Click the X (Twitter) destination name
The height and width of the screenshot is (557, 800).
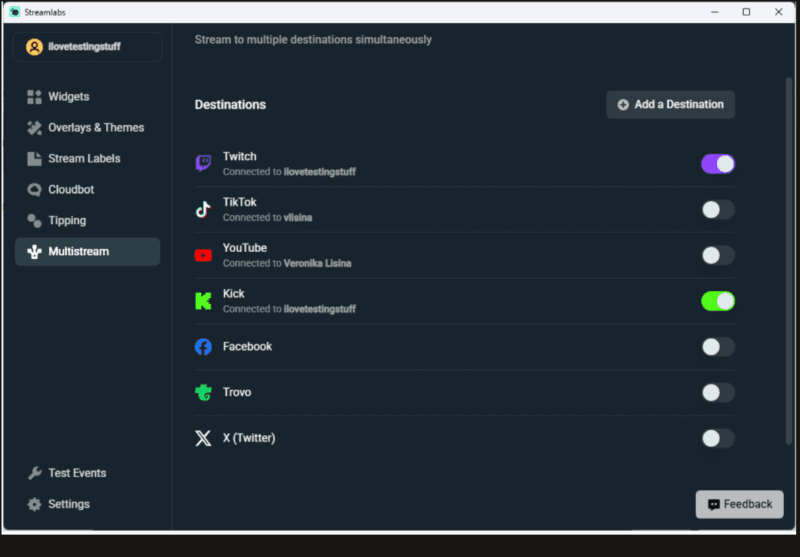click(249, 438)
